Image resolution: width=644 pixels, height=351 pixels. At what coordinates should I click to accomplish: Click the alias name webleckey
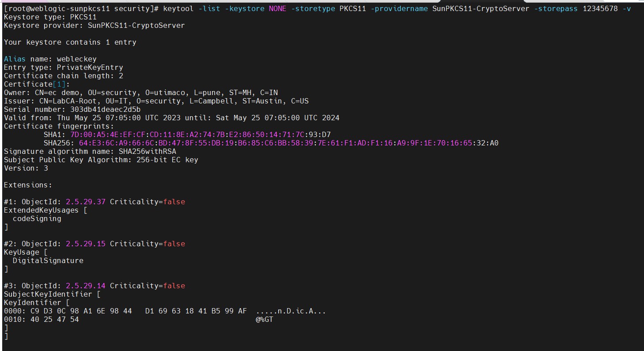tap(76, 59)
